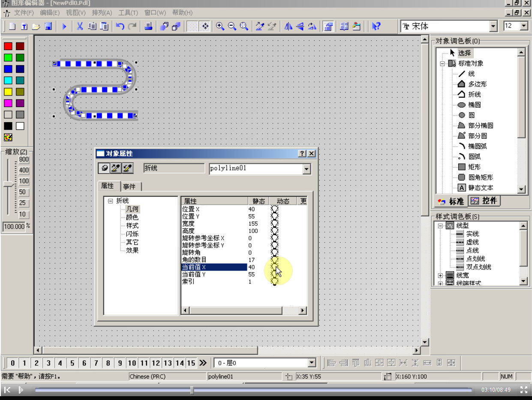Select the 矩形 rectangle object tool
This screenshot has height=400, width=532.
474,167
